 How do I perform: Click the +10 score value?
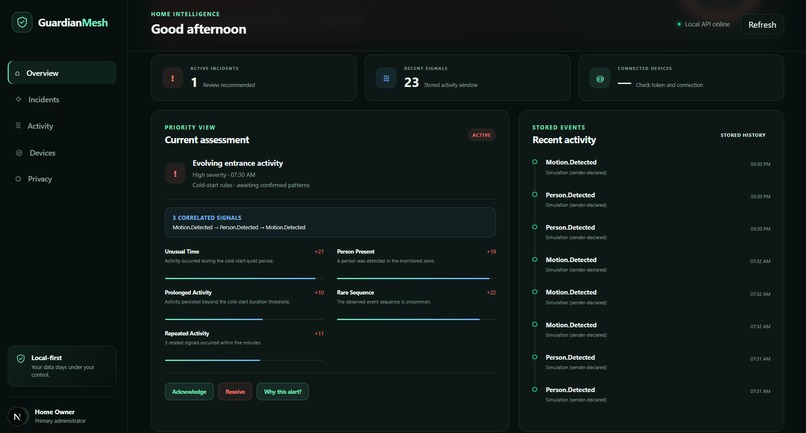[x=319, y=293]
